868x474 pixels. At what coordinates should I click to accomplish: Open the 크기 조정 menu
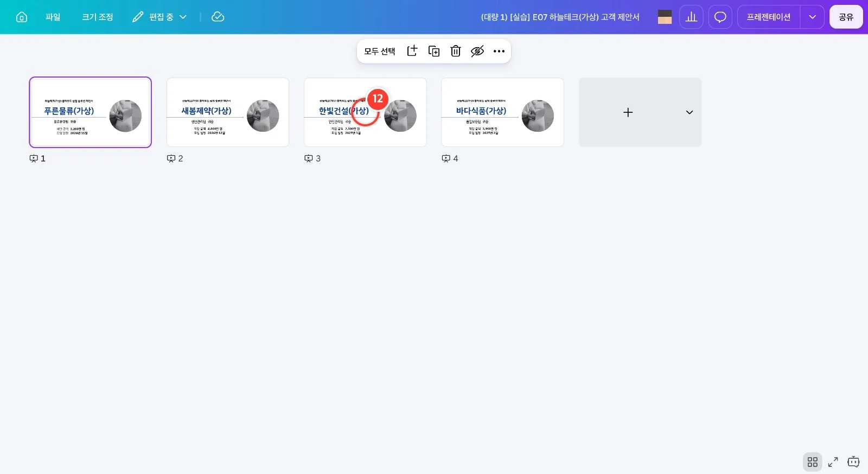coord(98,17)
